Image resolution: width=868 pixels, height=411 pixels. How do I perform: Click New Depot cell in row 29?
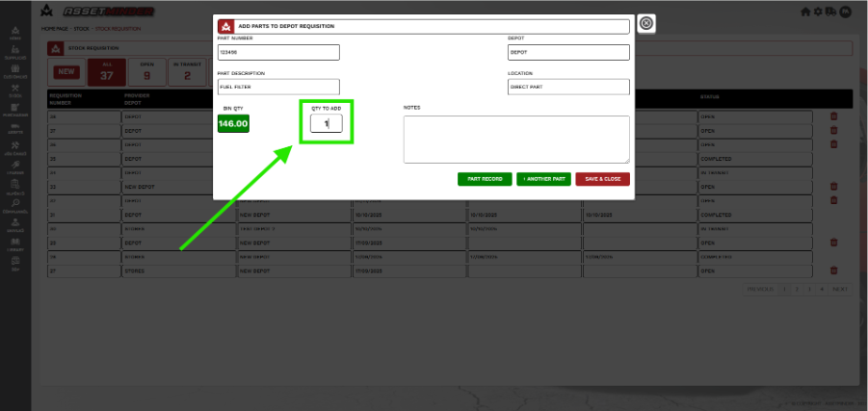pyautogui.click(x=294, y=243)
